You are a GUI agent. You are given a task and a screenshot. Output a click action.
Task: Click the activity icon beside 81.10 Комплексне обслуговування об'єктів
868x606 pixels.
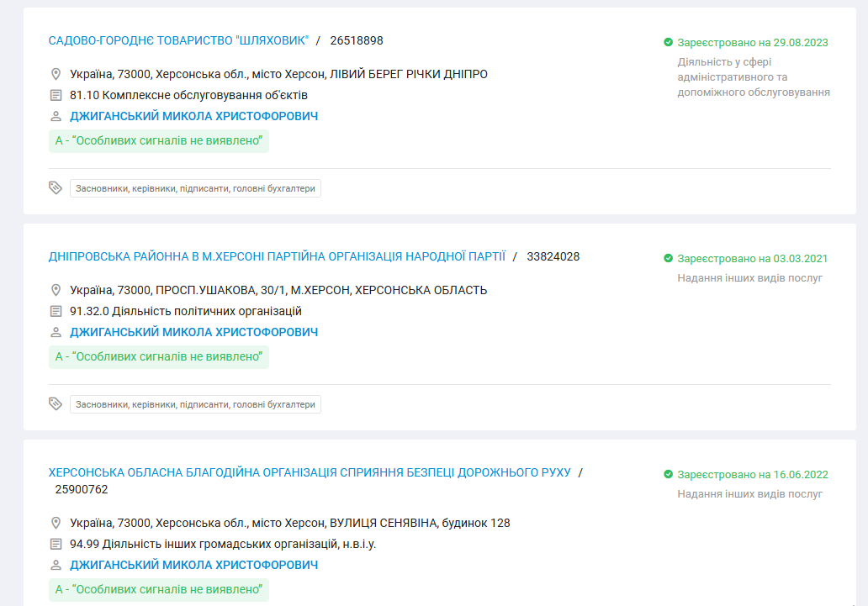coord(56,95)
